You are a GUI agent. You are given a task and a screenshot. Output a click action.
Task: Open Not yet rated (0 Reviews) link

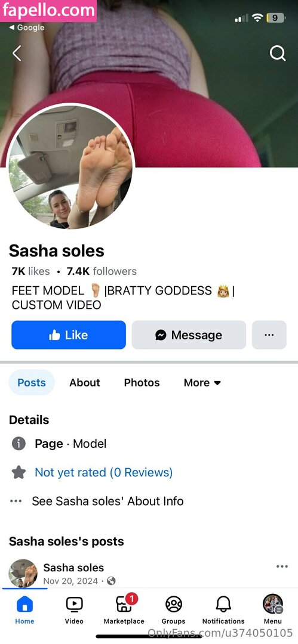click(x=104, y=472)
